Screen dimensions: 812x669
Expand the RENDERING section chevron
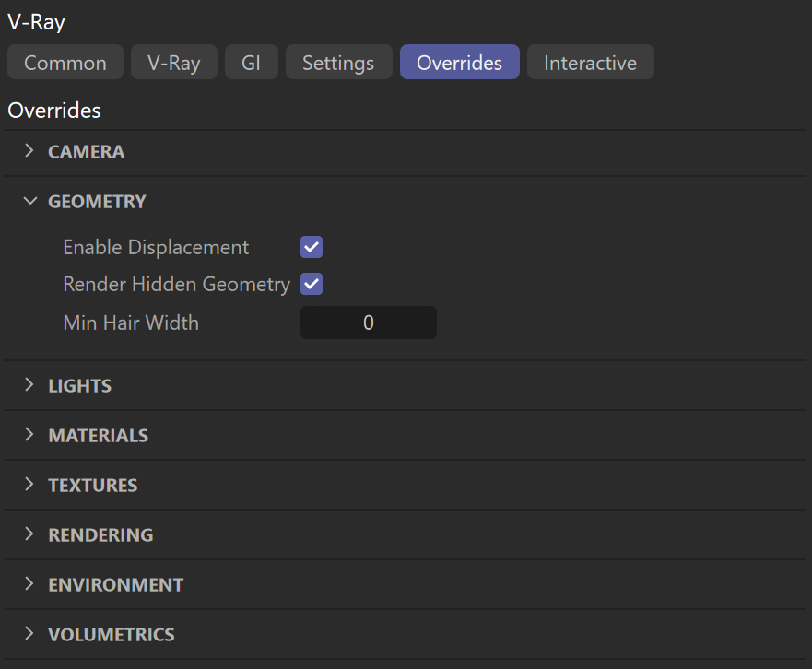click(29, 534)
